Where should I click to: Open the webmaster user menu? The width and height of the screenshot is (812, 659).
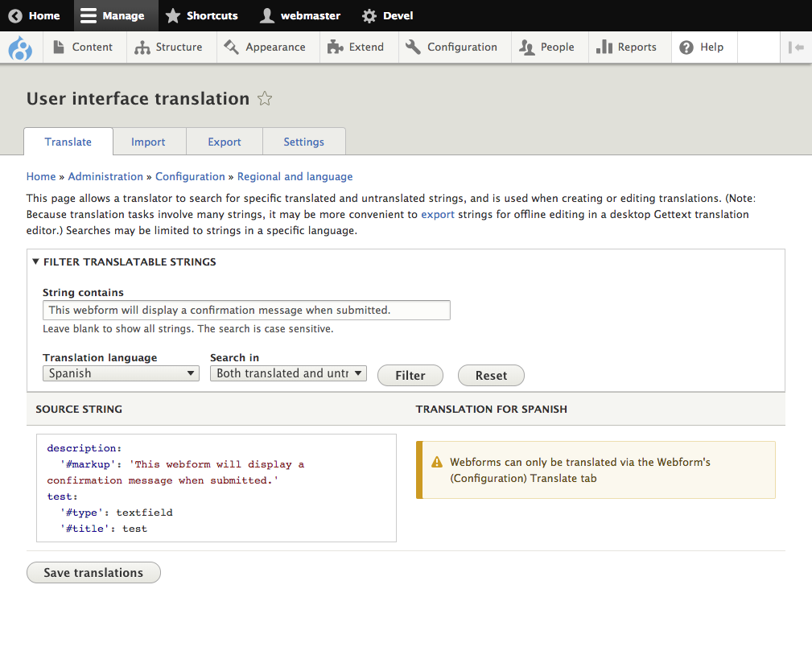pyautogui.click(x=300, y=15)
